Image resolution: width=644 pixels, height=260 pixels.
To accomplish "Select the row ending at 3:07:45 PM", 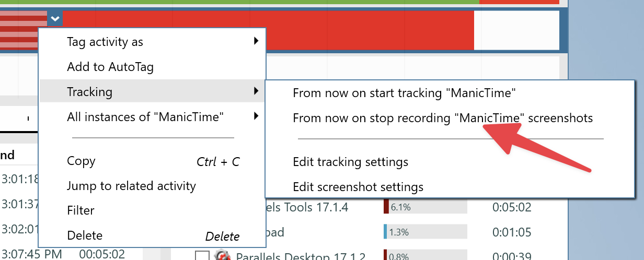I will (31, 254).
